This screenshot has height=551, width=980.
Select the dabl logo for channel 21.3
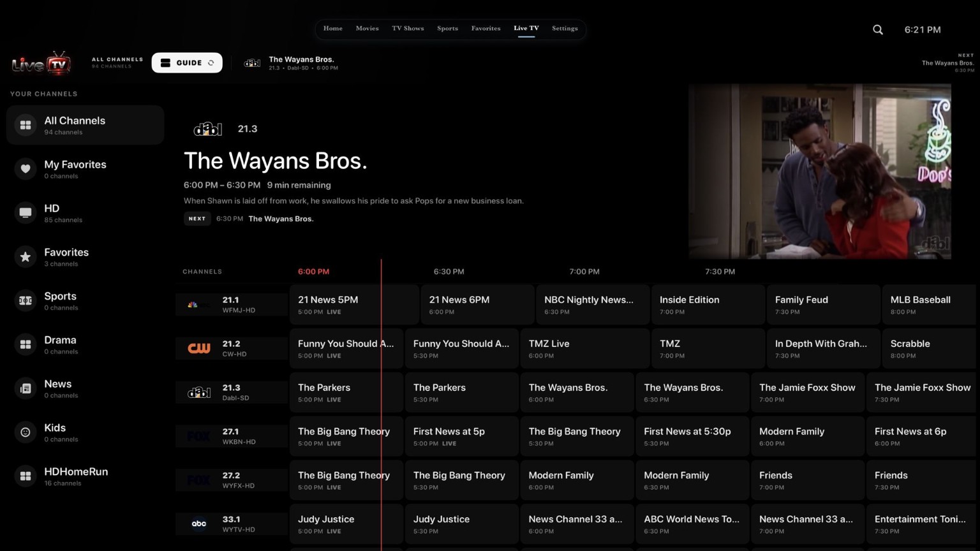199,392
